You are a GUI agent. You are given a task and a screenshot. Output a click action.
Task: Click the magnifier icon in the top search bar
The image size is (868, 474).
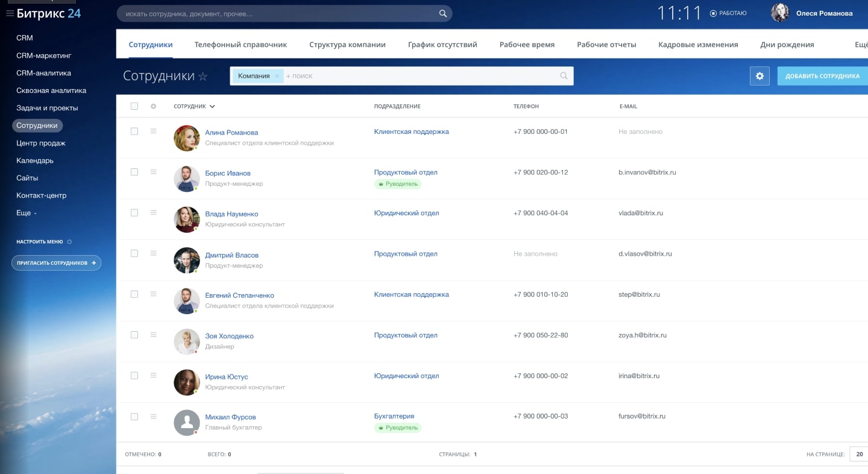coord(442,13)
